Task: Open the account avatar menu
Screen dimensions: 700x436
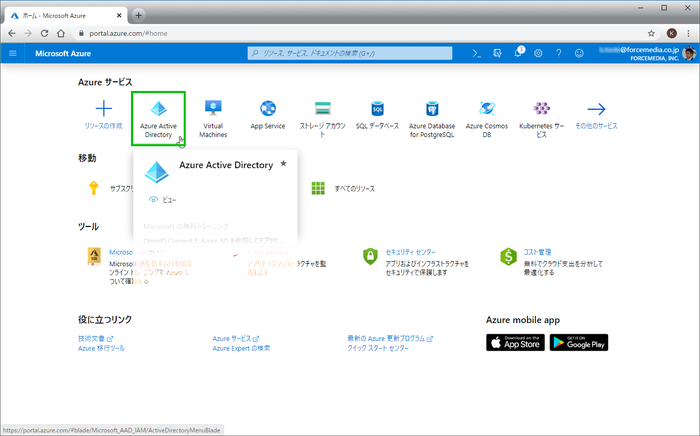Action: 689,53
